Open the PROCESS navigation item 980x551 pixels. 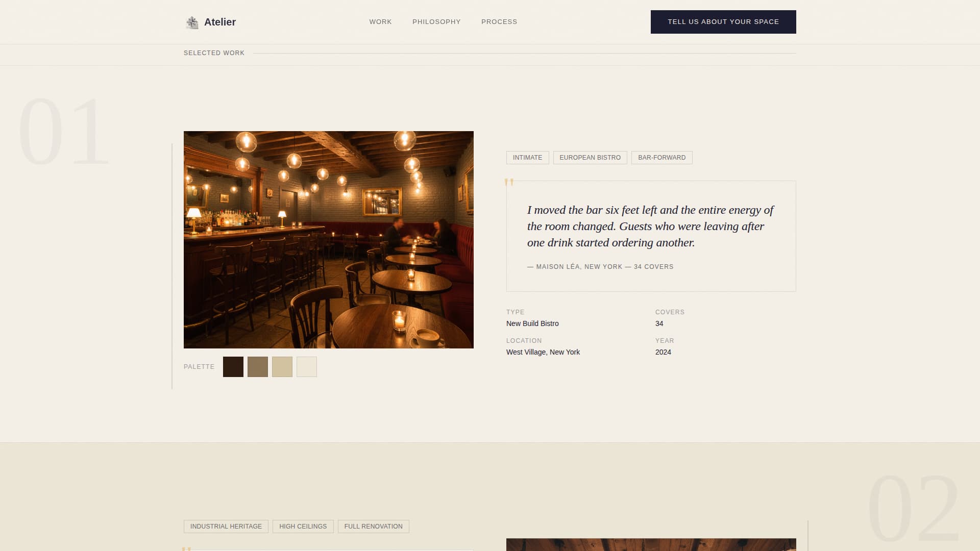tap(499, 22)
